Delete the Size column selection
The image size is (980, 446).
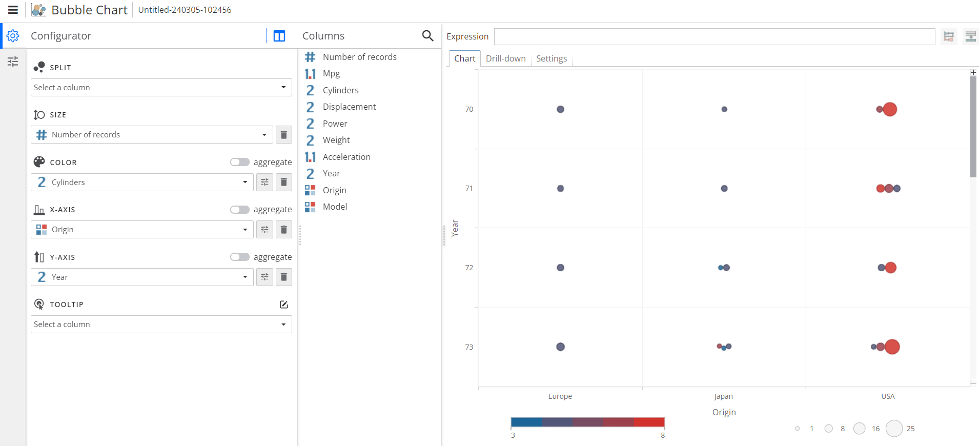(284, 135)
